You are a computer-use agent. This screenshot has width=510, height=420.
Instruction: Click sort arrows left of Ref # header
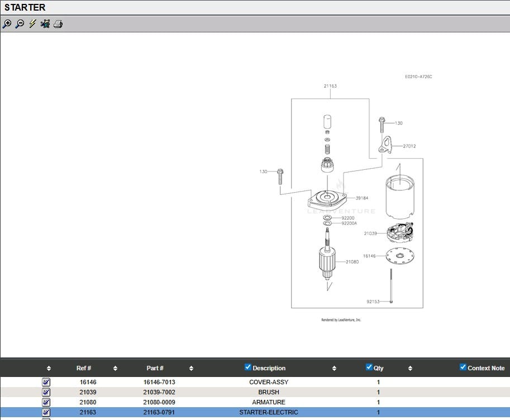coord(49,369)
